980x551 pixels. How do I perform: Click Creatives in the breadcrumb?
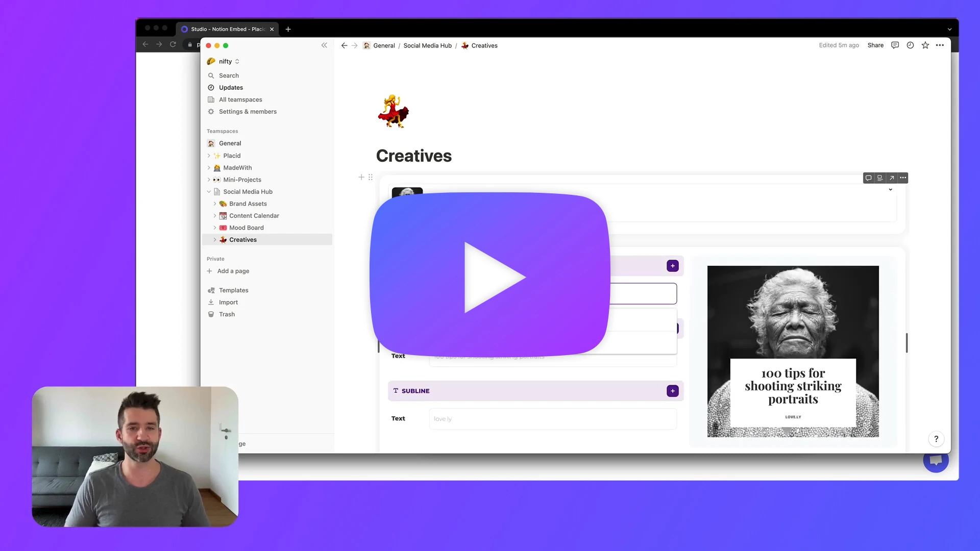tap(484, 45)
